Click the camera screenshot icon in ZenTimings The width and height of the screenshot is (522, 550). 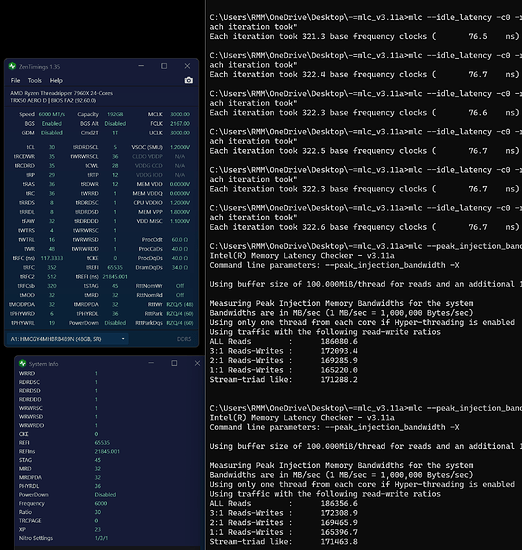coord(188,80)
